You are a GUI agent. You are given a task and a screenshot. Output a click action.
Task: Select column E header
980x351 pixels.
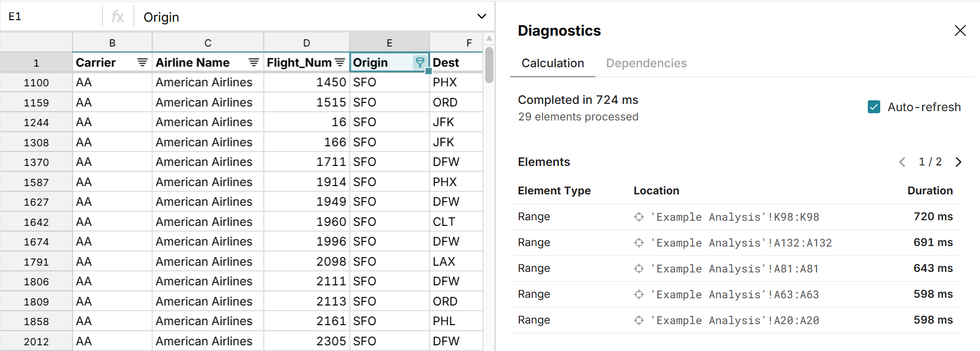click(x=389, y=43)
